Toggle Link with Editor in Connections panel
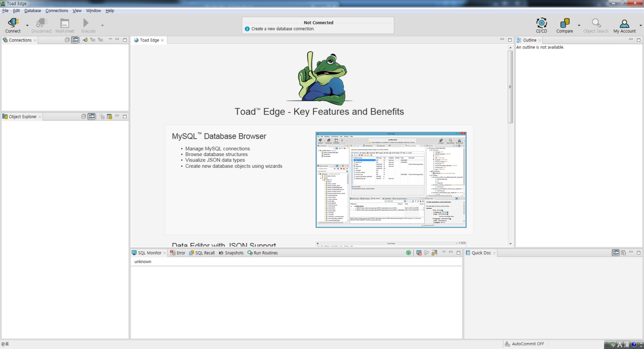This screenshot has height=349, width=644. point(75,40)
